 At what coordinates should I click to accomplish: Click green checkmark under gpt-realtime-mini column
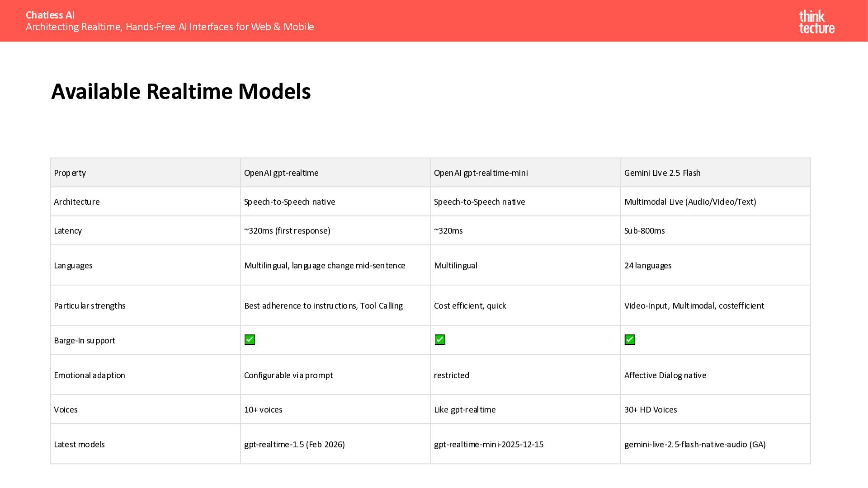(440, 340)
